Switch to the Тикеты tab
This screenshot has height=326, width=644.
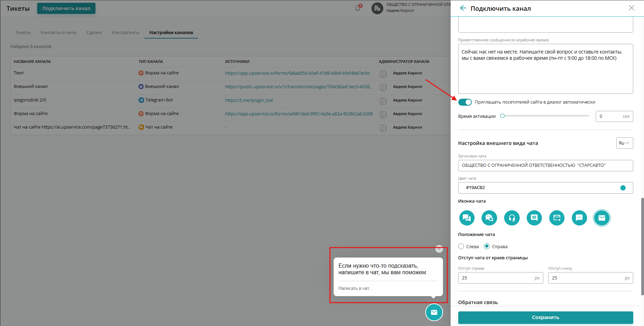[x=23, y=33]
